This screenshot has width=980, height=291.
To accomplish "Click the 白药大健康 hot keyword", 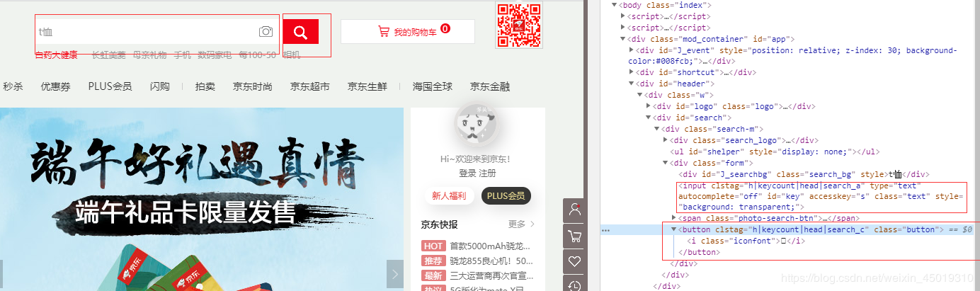I will [57, 55].
